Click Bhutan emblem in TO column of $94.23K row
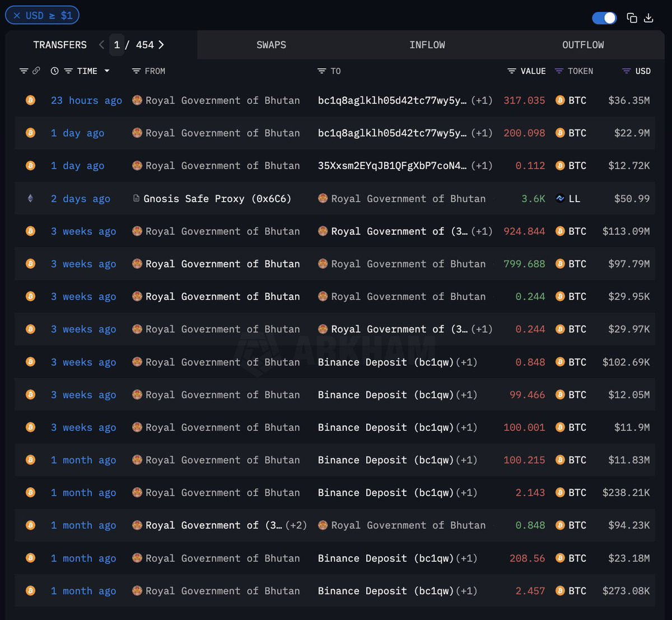 pyautogui.click(x=323, y=525)
